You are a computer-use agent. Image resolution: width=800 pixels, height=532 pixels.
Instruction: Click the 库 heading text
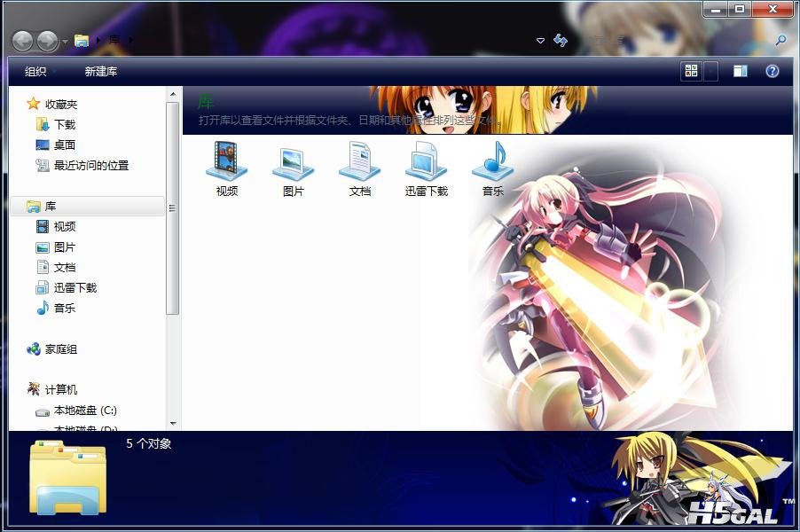[206, 102]
